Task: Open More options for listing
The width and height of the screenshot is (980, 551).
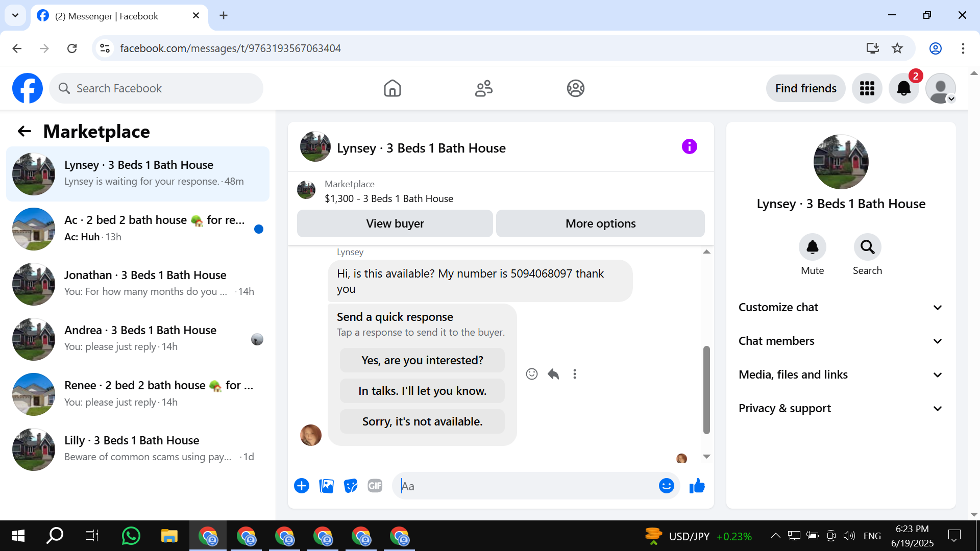Action: tap(600, 223)
